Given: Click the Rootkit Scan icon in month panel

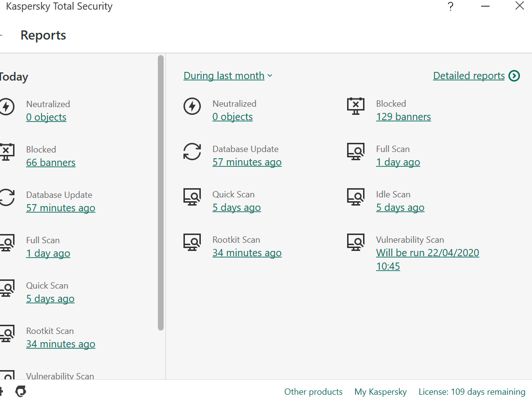Looking at the screenshot, I should 192,242.
